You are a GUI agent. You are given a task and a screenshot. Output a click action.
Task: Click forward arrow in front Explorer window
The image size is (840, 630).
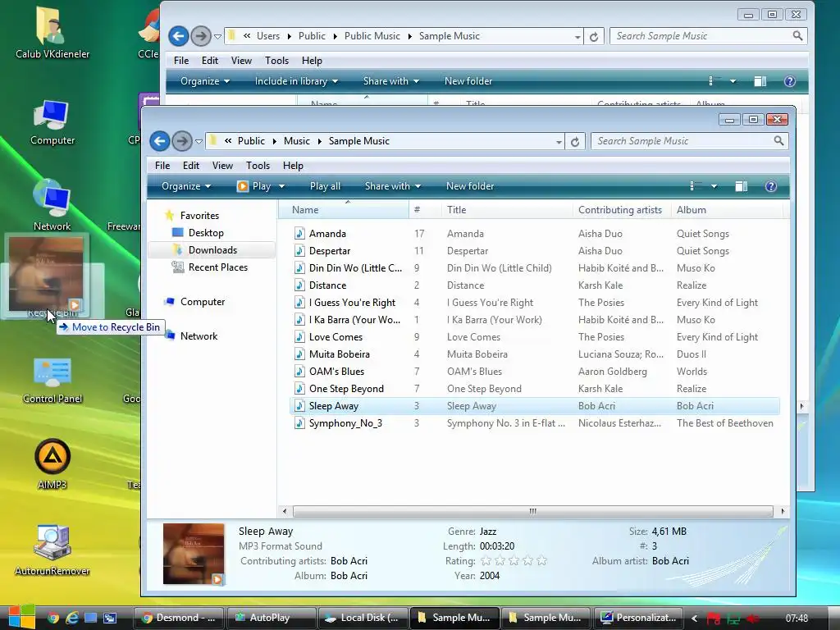click(182, 141)
